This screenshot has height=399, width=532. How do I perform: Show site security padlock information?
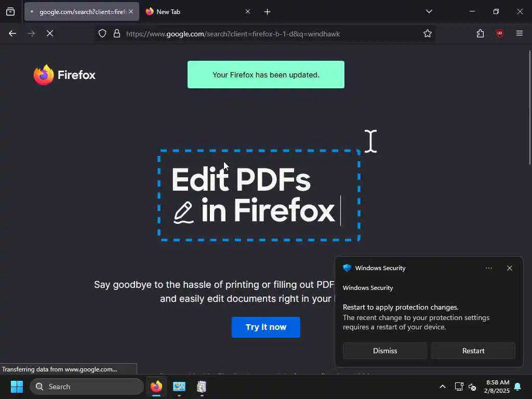coord(117,33)
